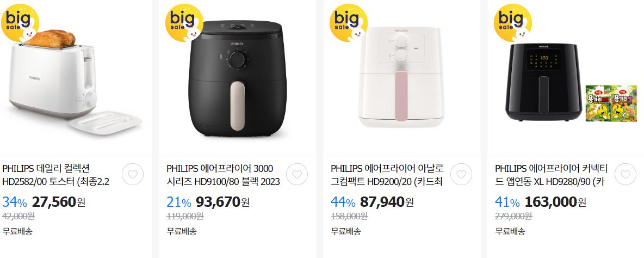Click the 93,670원 sale price
Image resolution: width=644 pixels, height=258 pixels.
(x=222, y=202)
